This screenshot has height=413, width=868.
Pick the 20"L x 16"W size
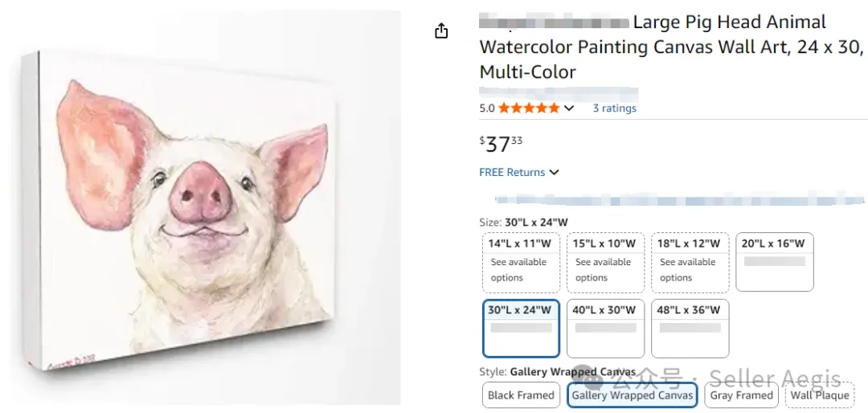[774, 262]
